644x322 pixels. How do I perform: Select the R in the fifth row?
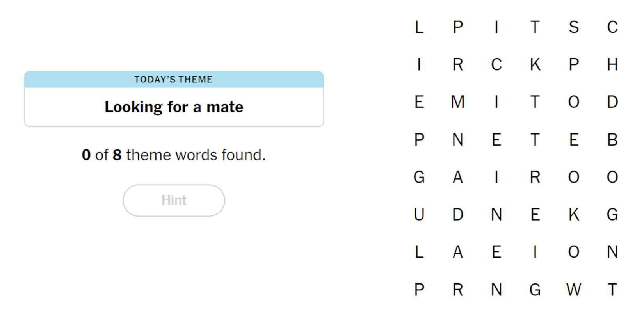pos(535,177)
